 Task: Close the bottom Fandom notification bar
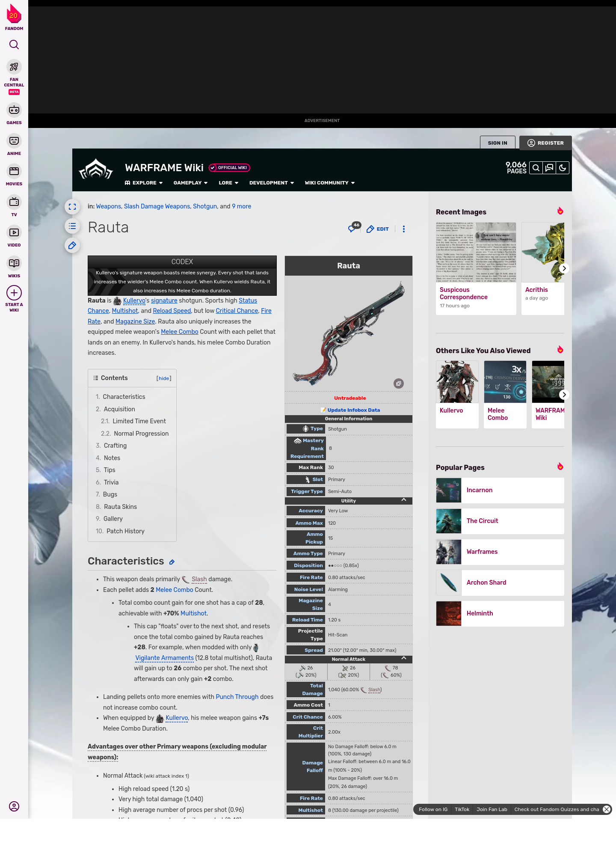[607, 809]
